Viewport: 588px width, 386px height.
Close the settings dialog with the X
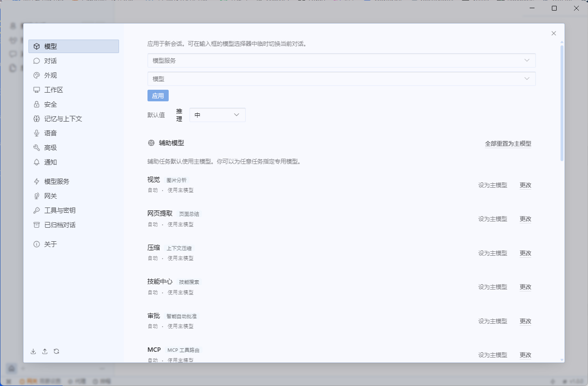coord(554,33)
